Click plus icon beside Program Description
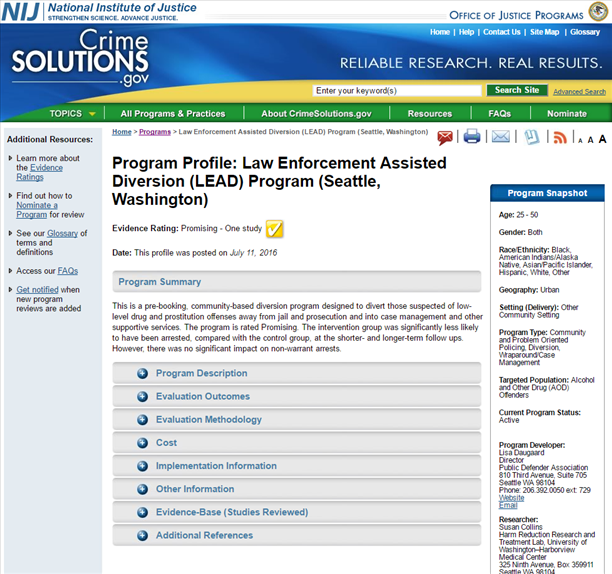 pyautogui.click(x=142, y=373)
